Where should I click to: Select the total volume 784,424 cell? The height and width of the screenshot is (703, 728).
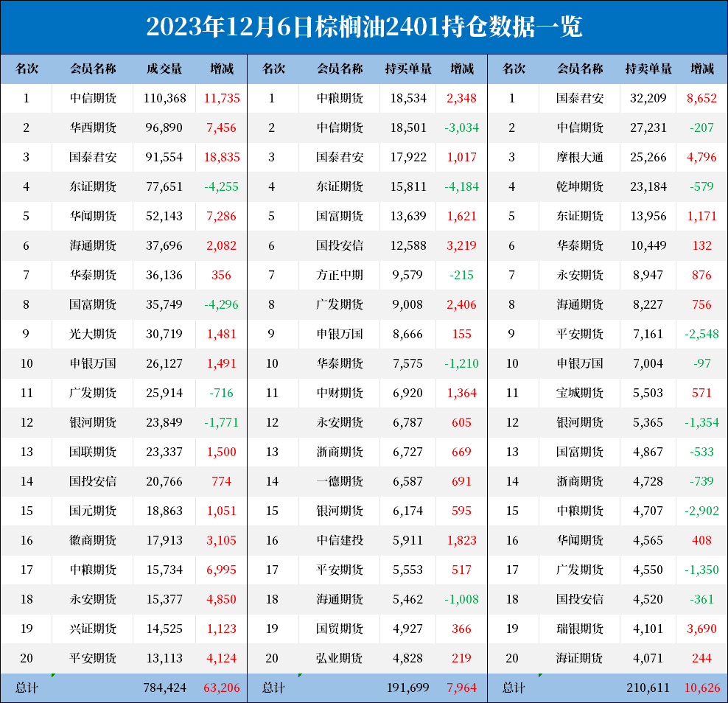click(165, 688)
